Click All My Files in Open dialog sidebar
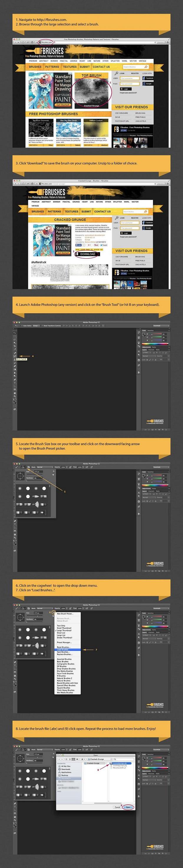The width and height of the screenshot is (183, 868). (x=64, y=766)
